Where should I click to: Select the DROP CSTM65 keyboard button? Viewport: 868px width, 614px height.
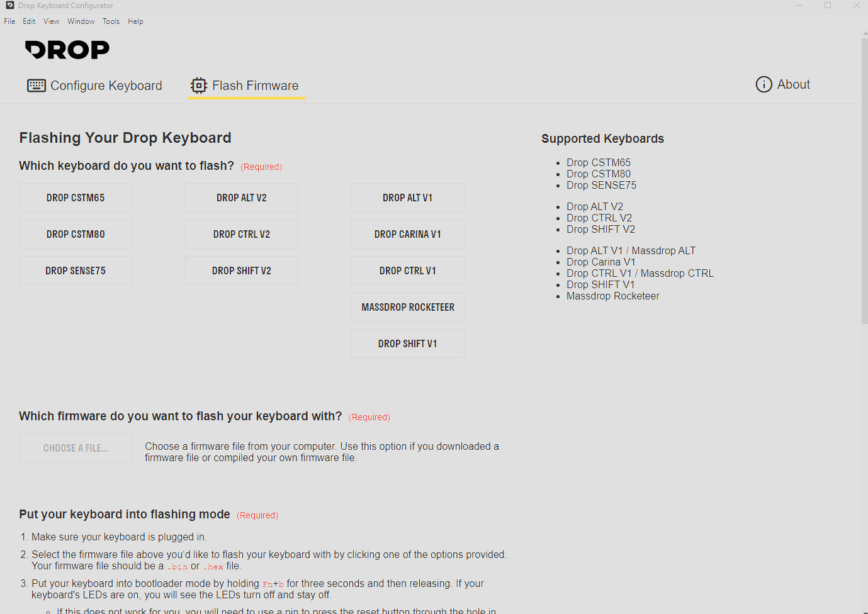point(76,198)
